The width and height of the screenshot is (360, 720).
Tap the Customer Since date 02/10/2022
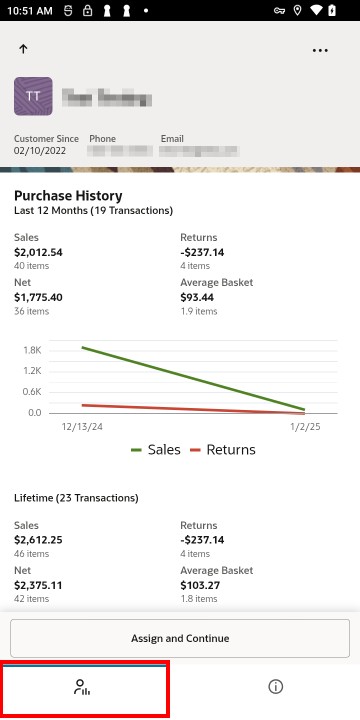point(40,151)
